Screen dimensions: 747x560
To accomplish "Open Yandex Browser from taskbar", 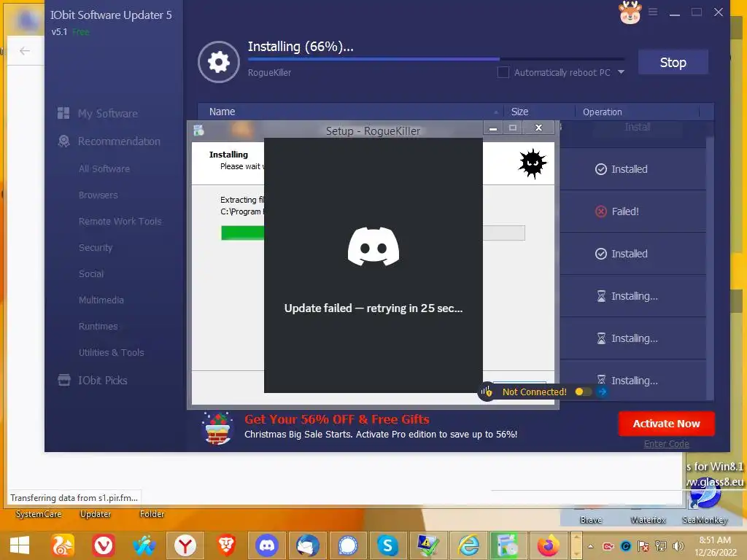I will [x=185, y=545].
